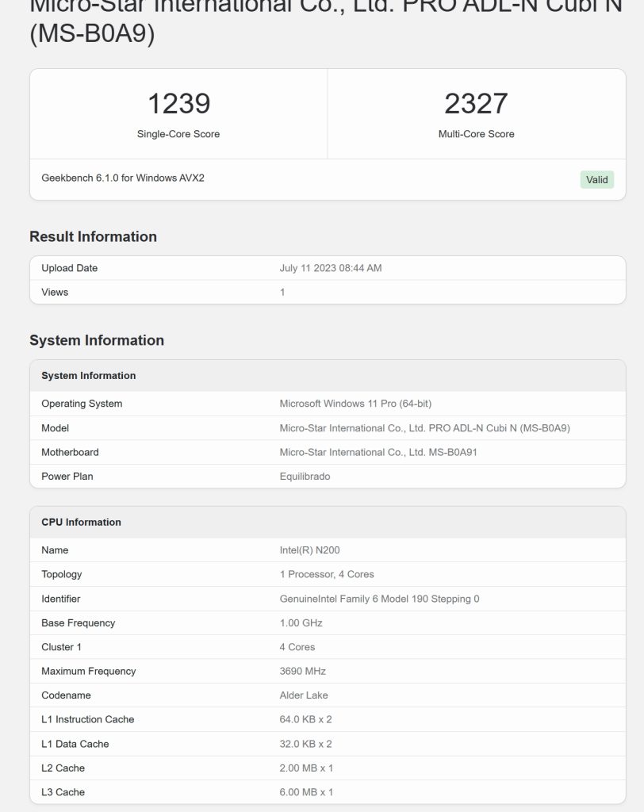Click the Operating System label

[x=82, y=404]
